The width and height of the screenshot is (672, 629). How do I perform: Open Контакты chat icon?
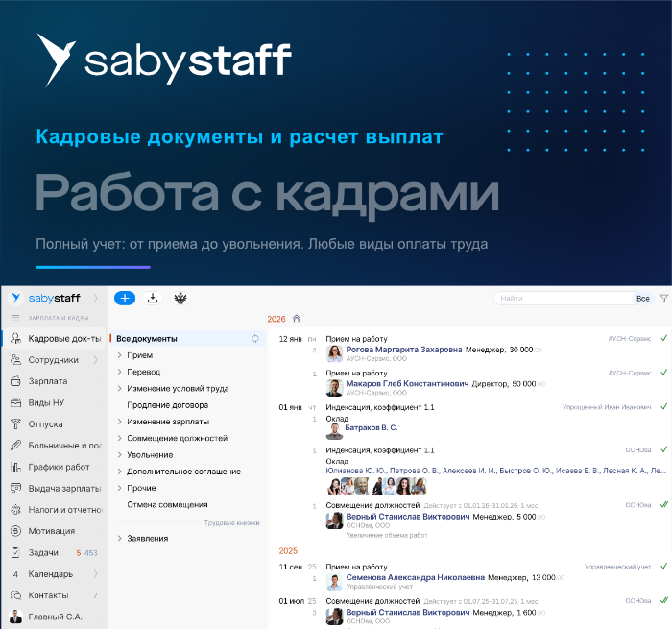[16, 595]
